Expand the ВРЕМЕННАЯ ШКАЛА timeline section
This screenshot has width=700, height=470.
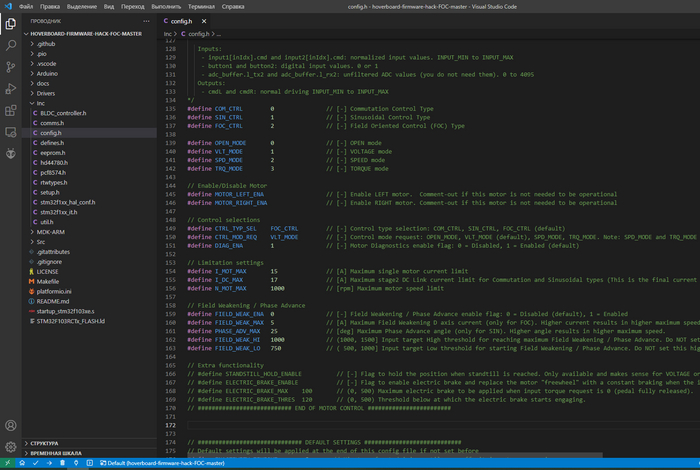pos(58,453)
